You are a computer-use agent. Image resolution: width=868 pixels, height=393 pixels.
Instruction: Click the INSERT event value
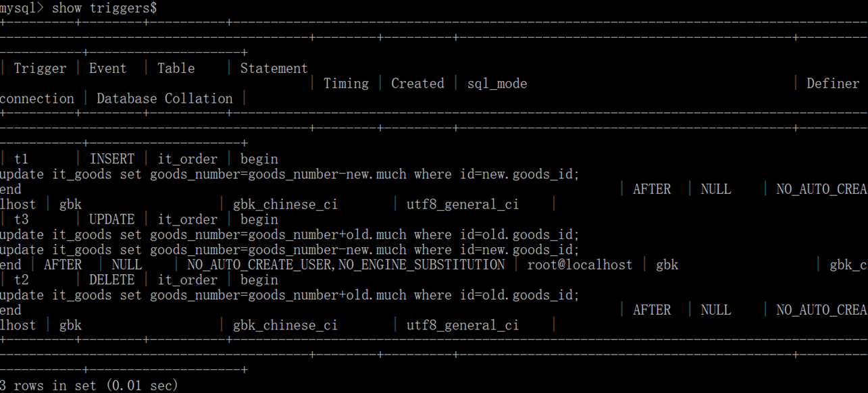pyautogui.click(x=112, y=159)
